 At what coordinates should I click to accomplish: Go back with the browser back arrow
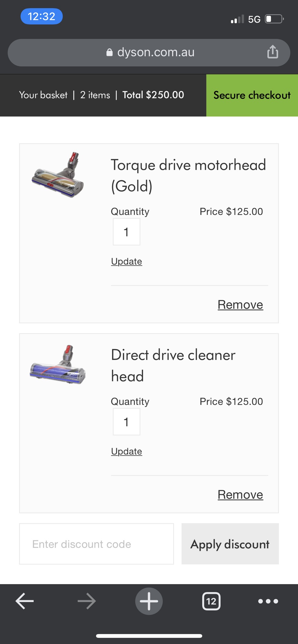25,601
